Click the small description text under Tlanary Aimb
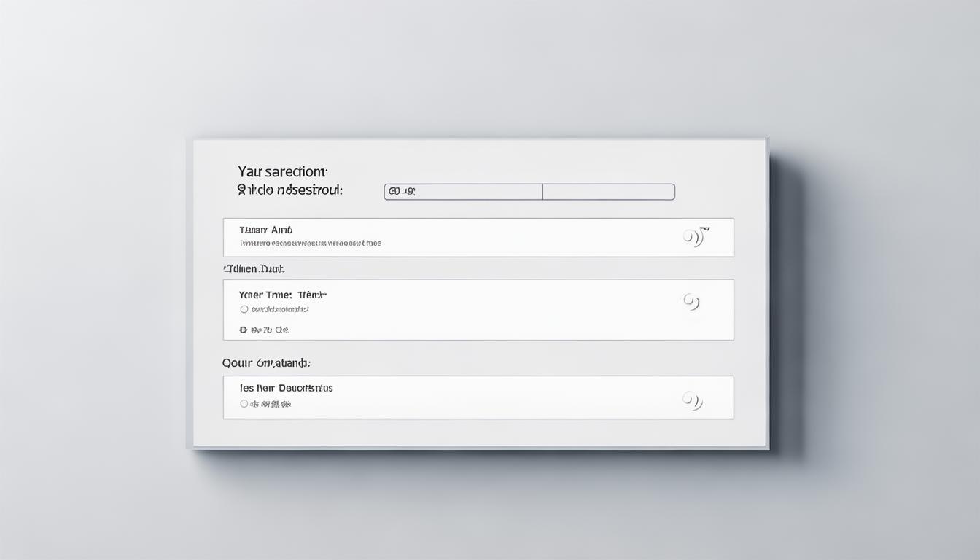 pyautogui.click(x=310, y=244)
